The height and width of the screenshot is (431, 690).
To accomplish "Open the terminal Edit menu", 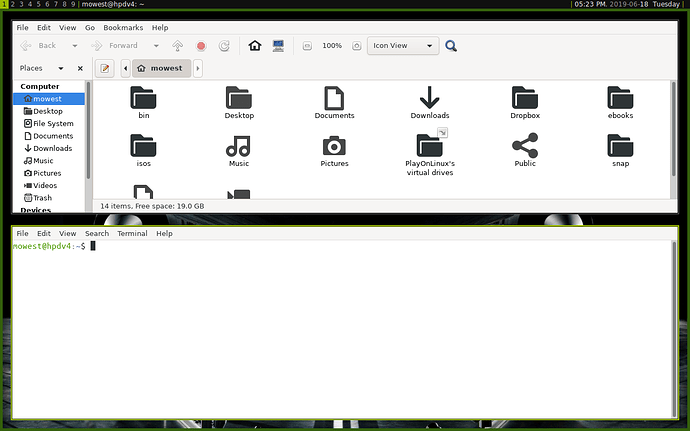I will coord(44,233).
